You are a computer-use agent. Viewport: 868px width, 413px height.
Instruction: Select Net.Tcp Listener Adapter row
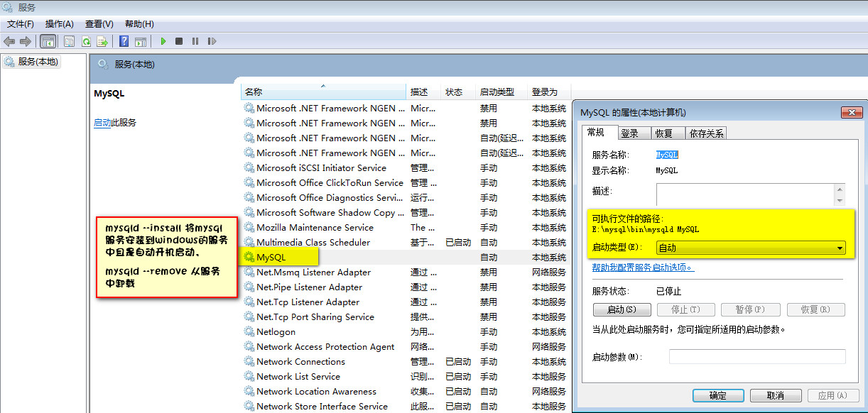pos(405,302)
